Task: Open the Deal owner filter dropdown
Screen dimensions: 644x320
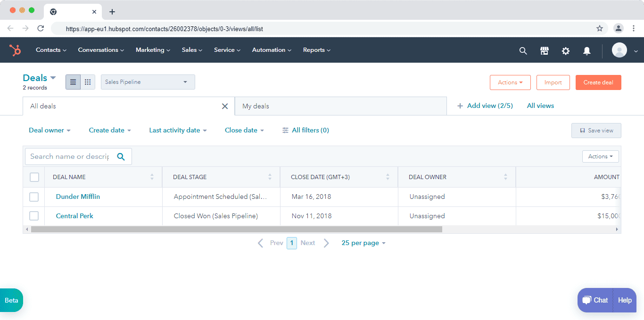Action: tap(50, 130)
